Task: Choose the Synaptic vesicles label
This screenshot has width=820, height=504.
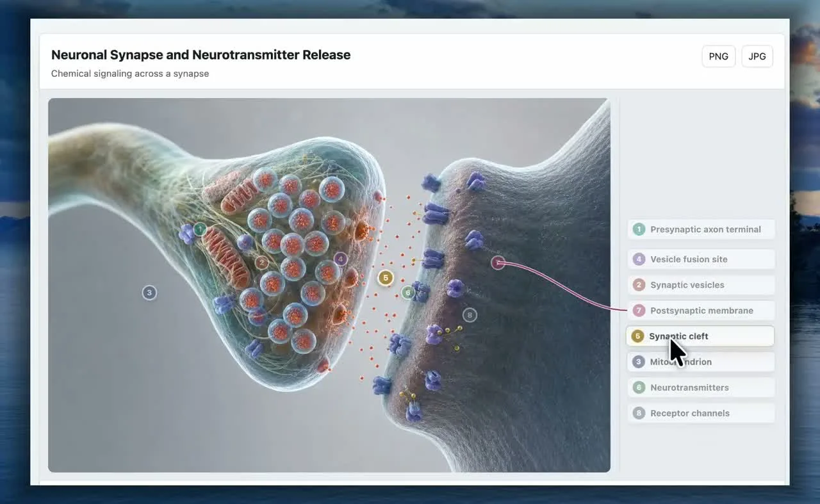Action: pyautogui.click(x=701, y=285)
